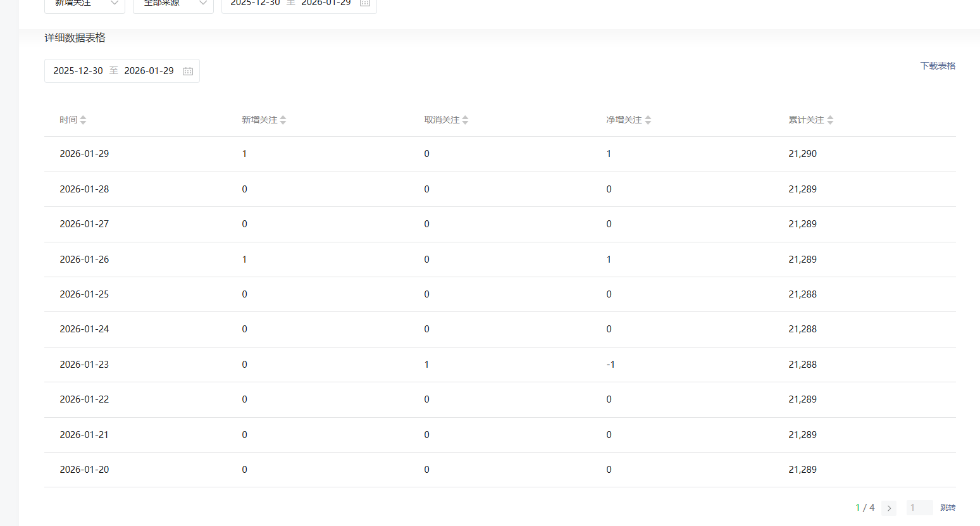Open the top date range picker
Viewport: 980px width, 526px height.
pos(290,4)
